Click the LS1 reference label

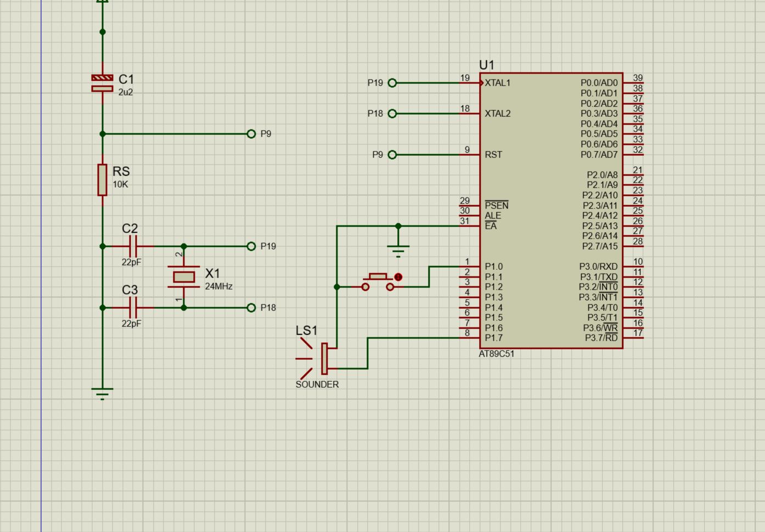tap(306, 331)
